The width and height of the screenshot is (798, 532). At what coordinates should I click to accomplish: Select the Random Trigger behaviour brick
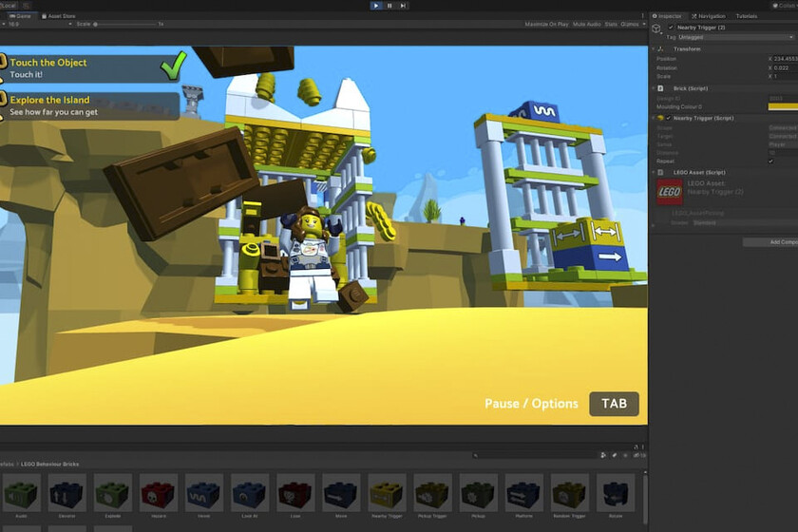[570, 493]
